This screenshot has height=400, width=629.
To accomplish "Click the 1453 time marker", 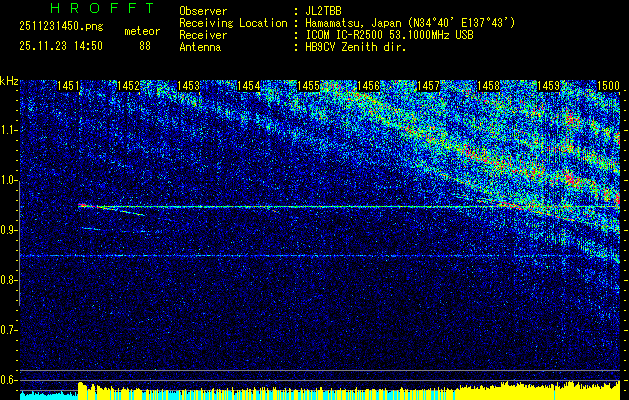I will (189, 87).
